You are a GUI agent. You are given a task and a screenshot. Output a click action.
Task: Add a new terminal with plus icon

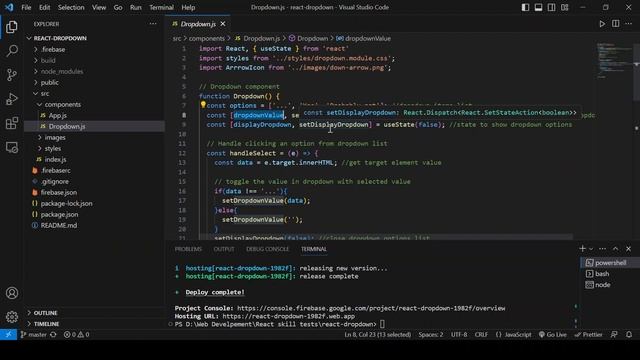pyautogui.click(x=582, y=249)
